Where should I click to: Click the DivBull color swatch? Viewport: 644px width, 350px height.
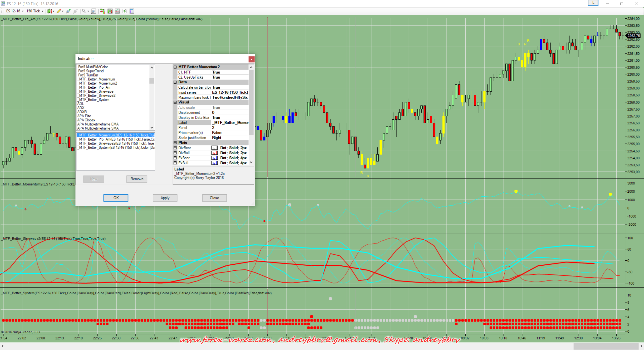coord(214,153)
